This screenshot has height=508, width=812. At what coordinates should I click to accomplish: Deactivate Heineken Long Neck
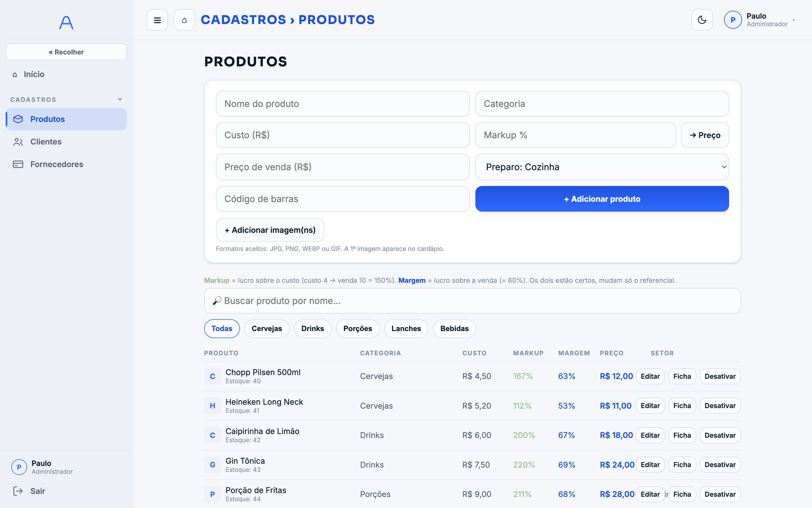pos(720,406)
